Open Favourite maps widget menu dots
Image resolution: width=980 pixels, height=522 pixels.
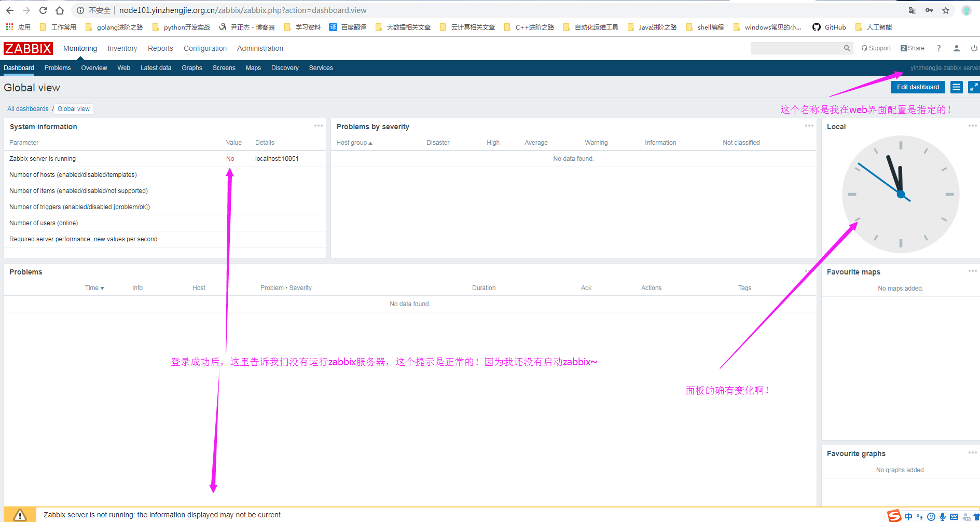[x=972, y=271]
